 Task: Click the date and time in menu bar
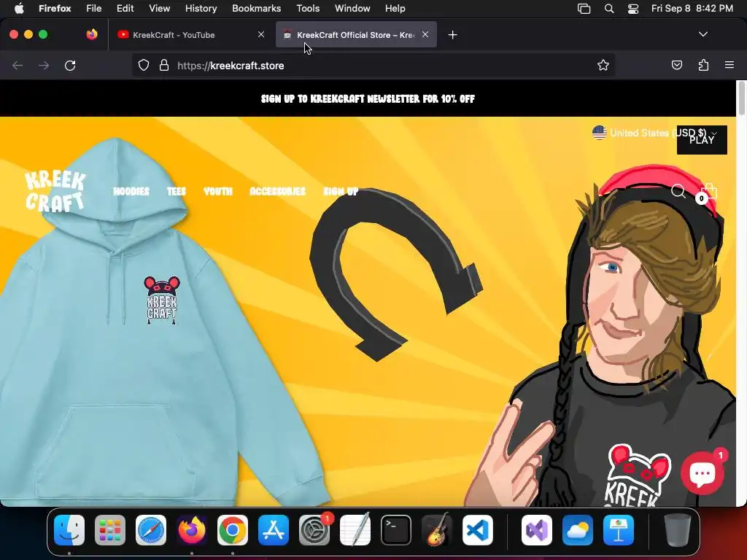692,9
